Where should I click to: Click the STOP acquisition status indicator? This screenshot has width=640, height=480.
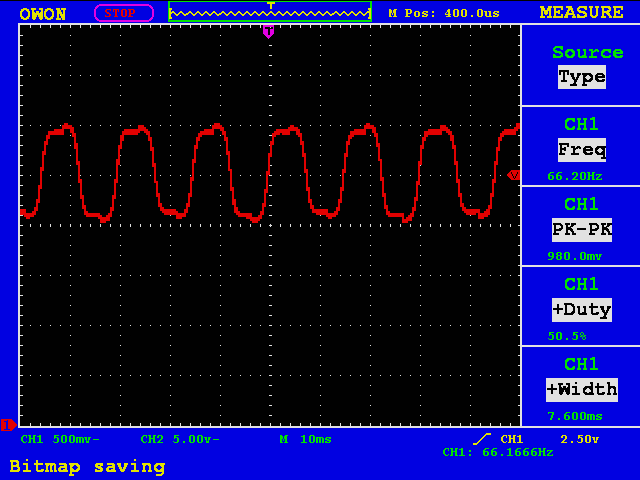point(124,13)
